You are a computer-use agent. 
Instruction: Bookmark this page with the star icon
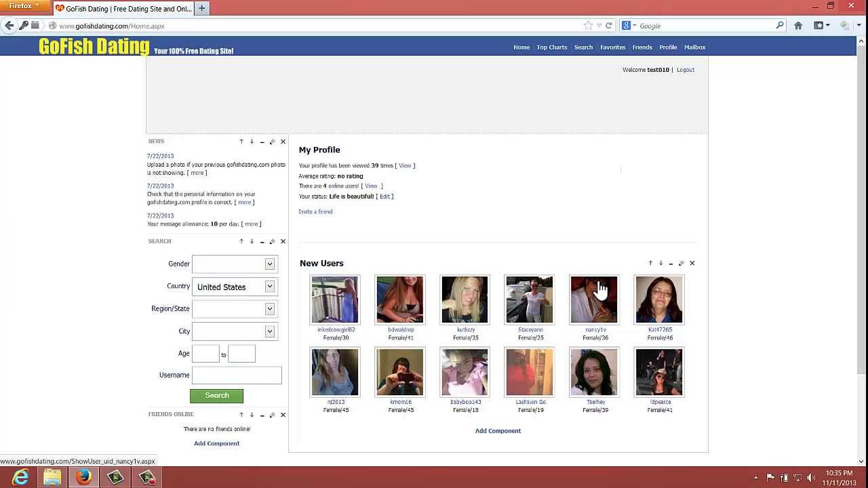(x=588, y=26)
